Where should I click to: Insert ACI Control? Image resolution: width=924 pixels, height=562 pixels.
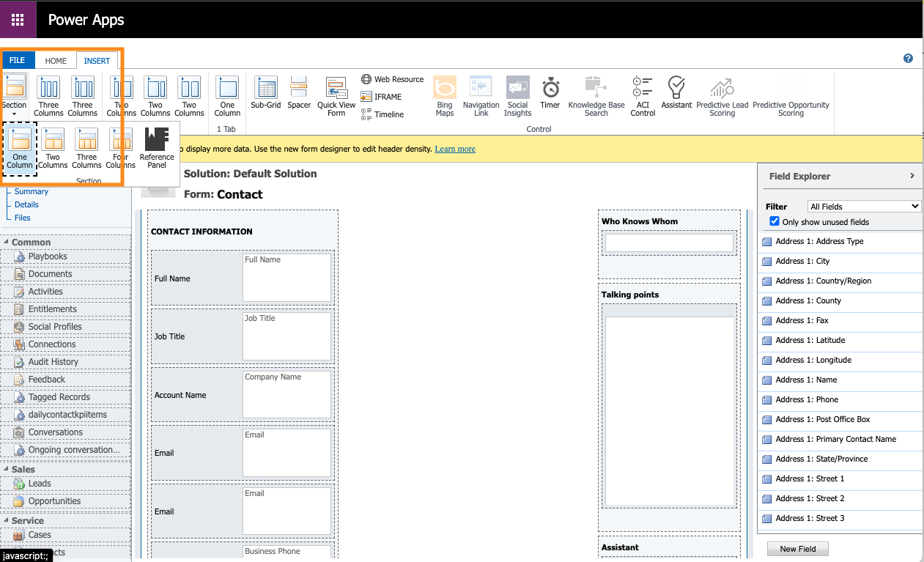(x=643, y=97)
